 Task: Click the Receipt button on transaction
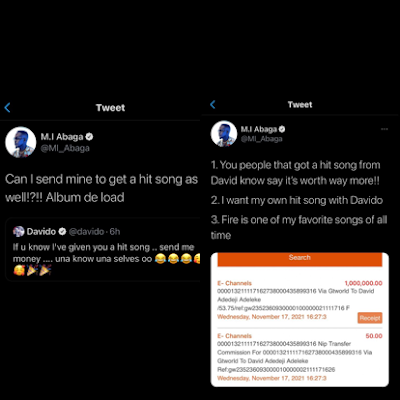(x=370, y=318)
